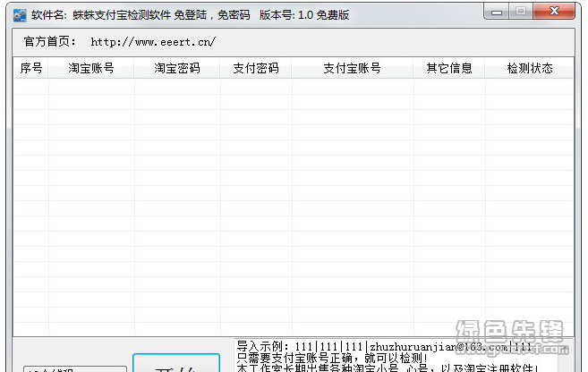Click inside the import example text box
588x372 pixels.
click(394, 358)
